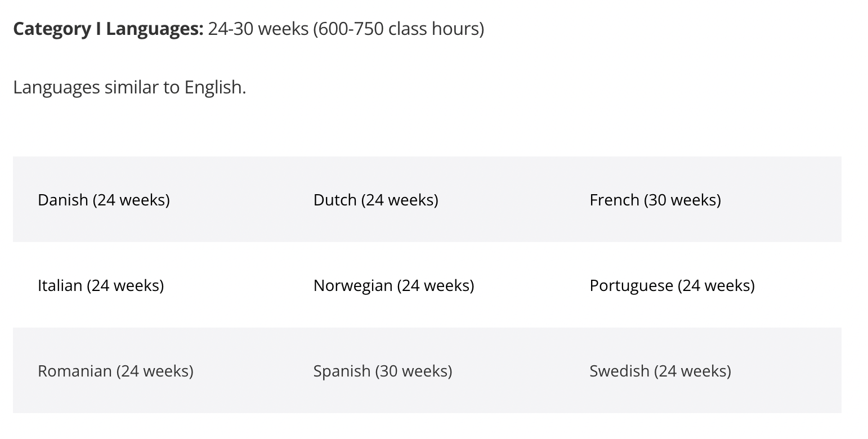Select the word Dutch in the table

[335, 200]
